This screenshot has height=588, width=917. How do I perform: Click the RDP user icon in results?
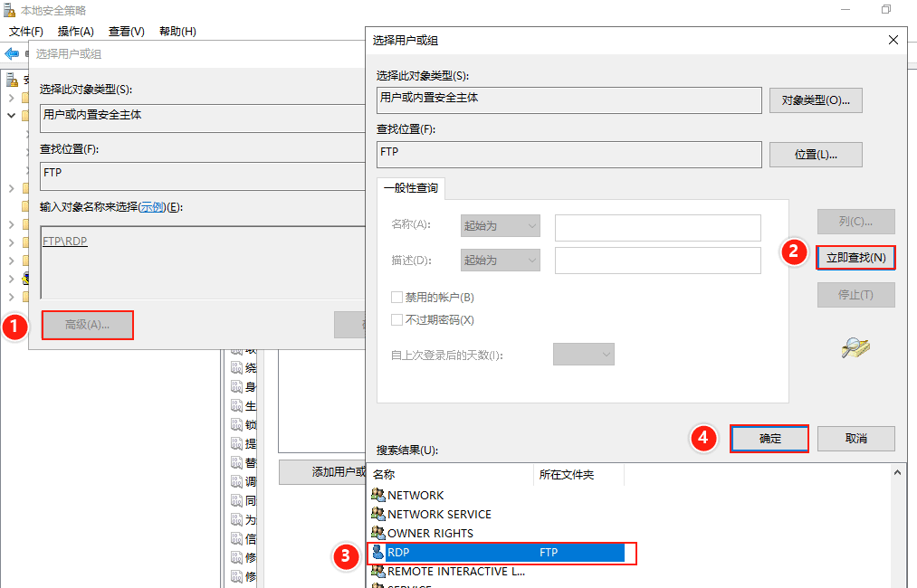377,553
